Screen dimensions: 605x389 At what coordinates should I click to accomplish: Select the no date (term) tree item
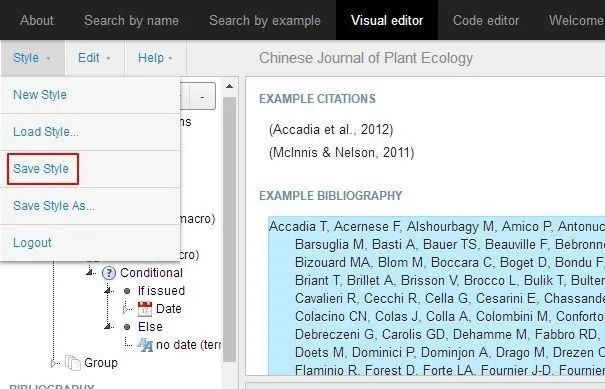[x=188, y=345]
